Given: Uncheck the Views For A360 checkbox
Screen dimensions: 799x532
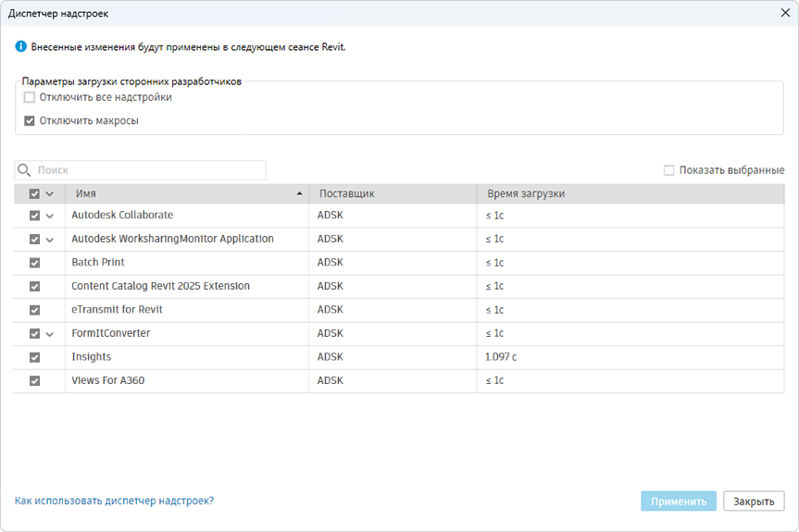Looking at the screenshot, I should coord(34,380).
